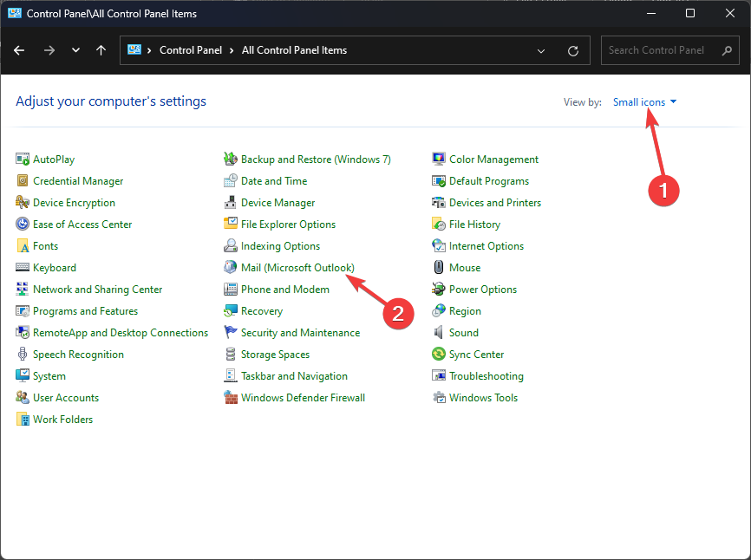Open the Devices and Printers link

(x=495, y=203)
